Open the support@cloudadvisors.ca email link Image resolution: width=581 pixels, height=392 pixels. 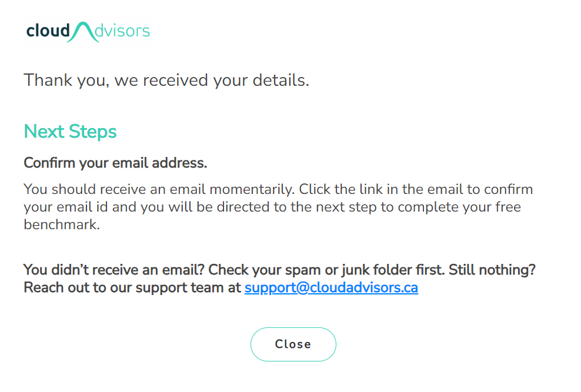[331, 287]
